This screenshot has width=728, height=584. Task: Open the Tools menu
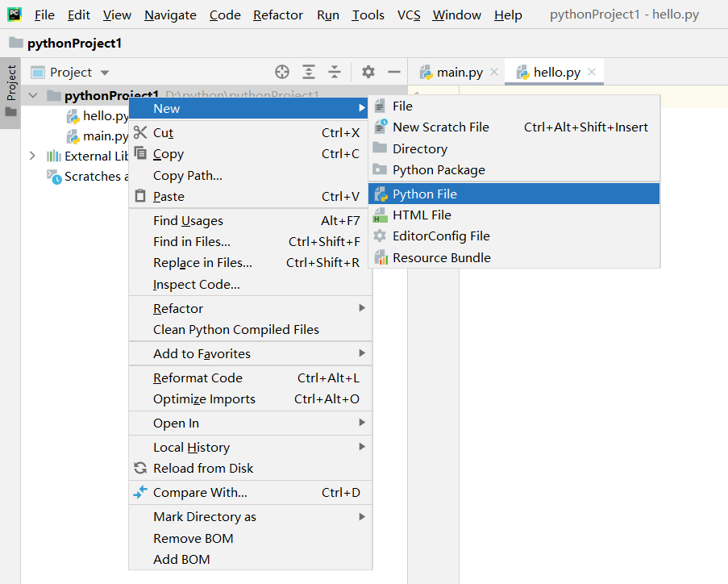click(x=368, y=15)
